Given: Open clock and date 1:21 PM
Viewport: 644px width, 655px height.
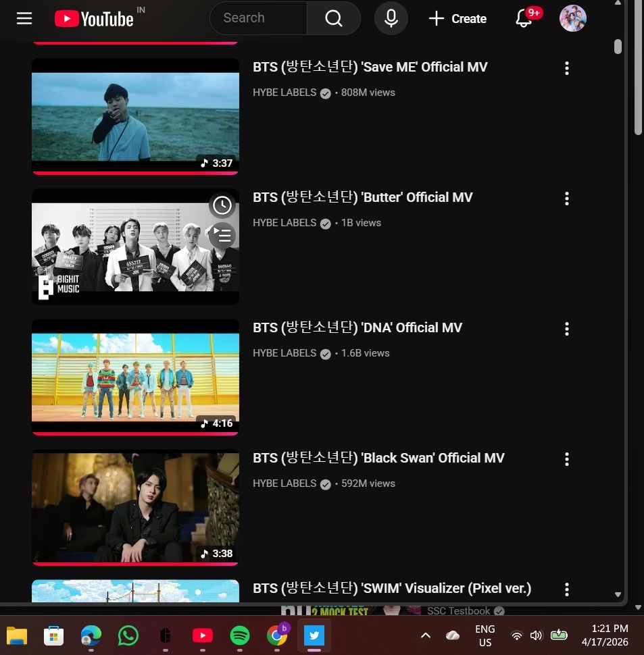Looking at the screenshot, I should [605, 635].
